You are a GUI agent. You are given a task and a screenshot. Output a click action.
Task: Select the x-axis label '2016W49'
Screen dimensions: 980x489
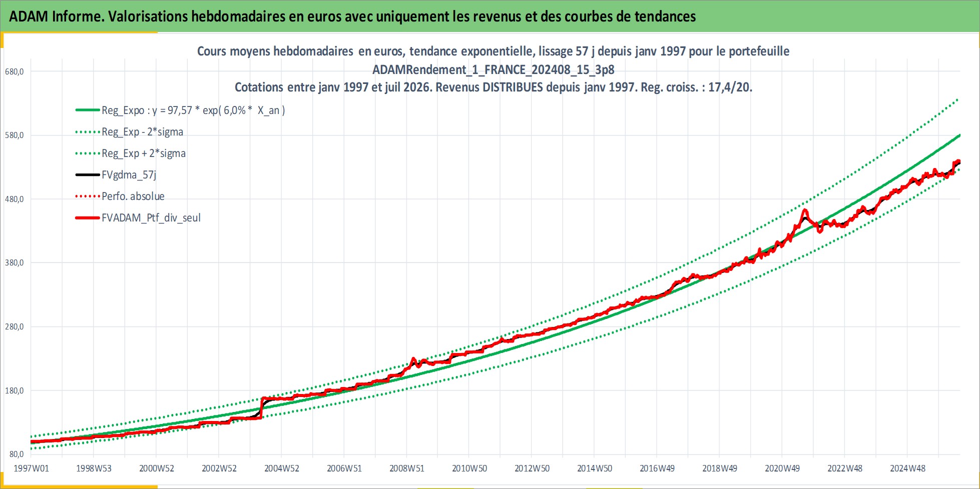[657, 468]
